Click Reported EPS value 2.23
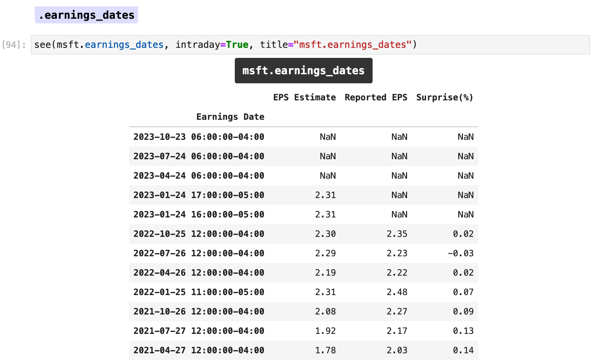Viewport: 594px width, 364px height. pyautogui.click(x=397, y=253)
